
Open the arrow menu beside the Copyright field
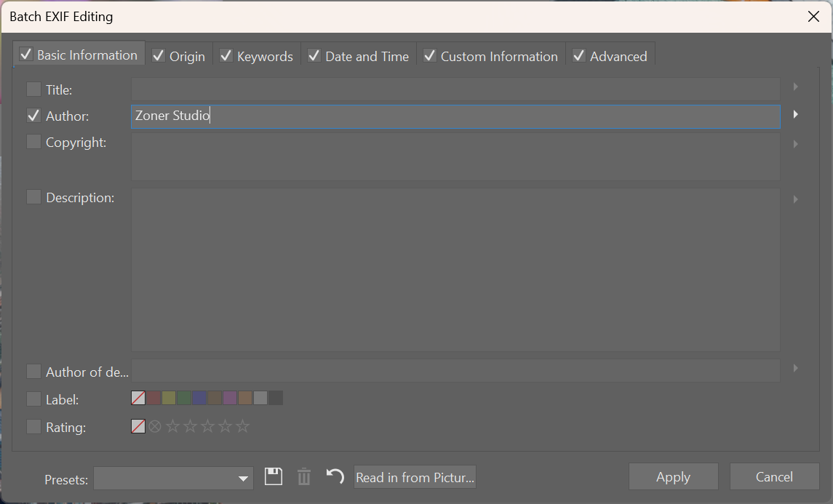[795, 144]
